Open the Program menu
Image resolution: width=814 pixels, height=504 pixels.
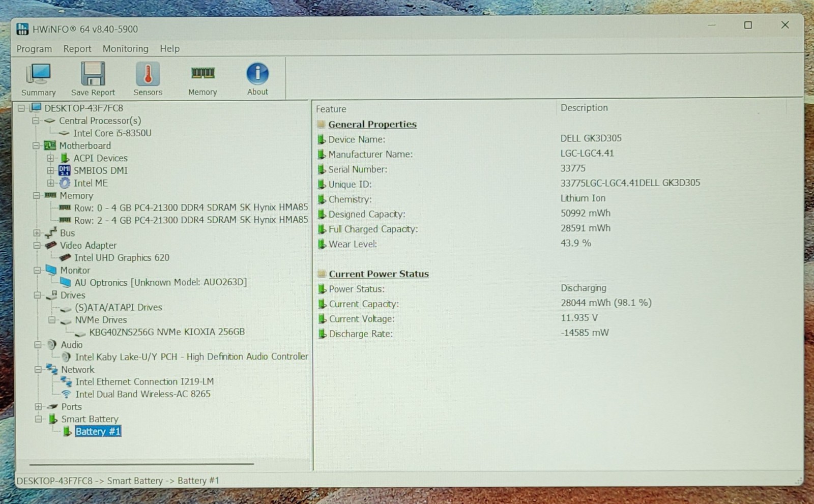(x=34, y=49)
